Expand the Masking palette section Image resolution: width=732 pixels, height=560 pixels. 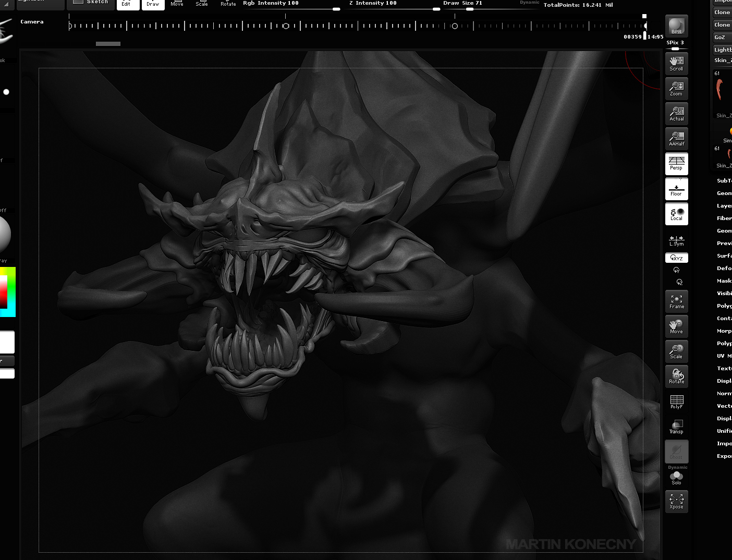point(724,281)
